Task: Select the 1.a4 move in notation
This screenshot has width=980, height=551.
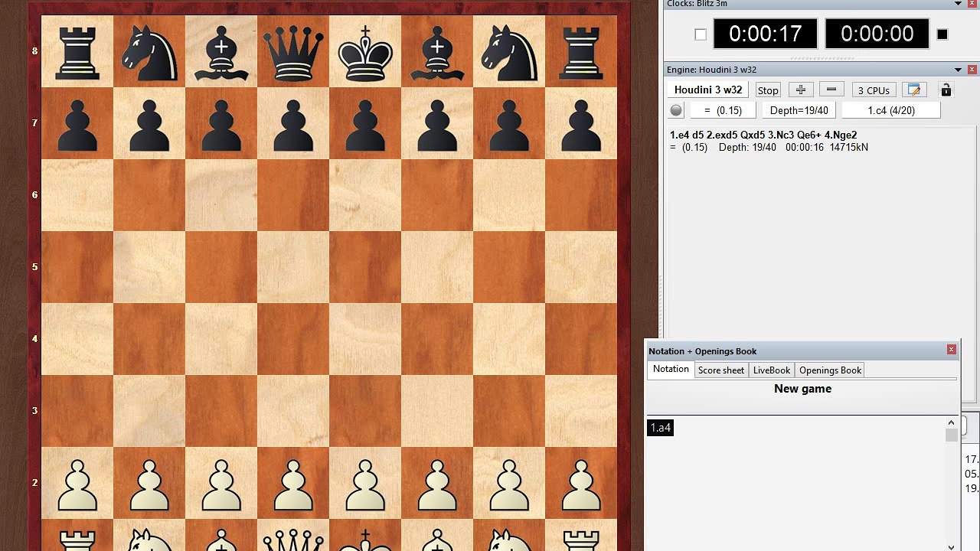Action: click(660, 428)
